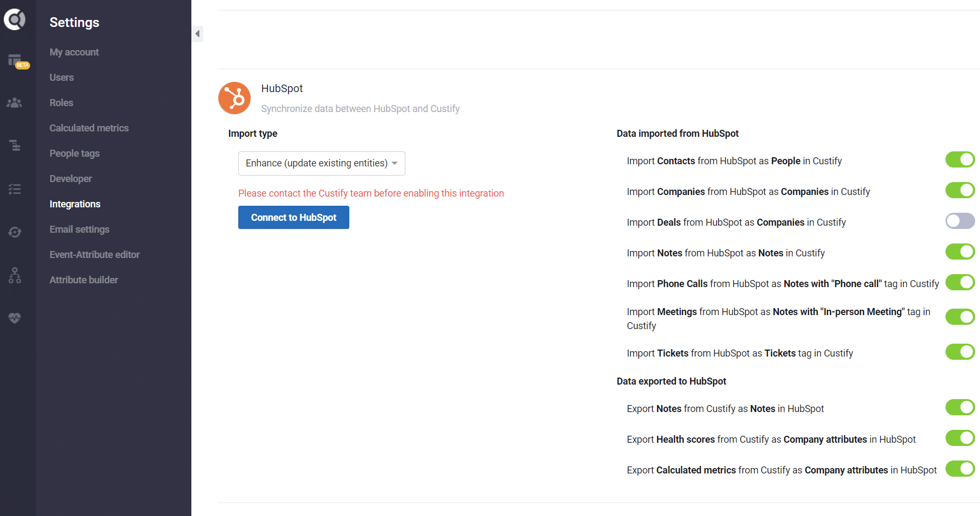Click the 'Import type' label
This screenshot has height=516, width=980.
point(253,134)
